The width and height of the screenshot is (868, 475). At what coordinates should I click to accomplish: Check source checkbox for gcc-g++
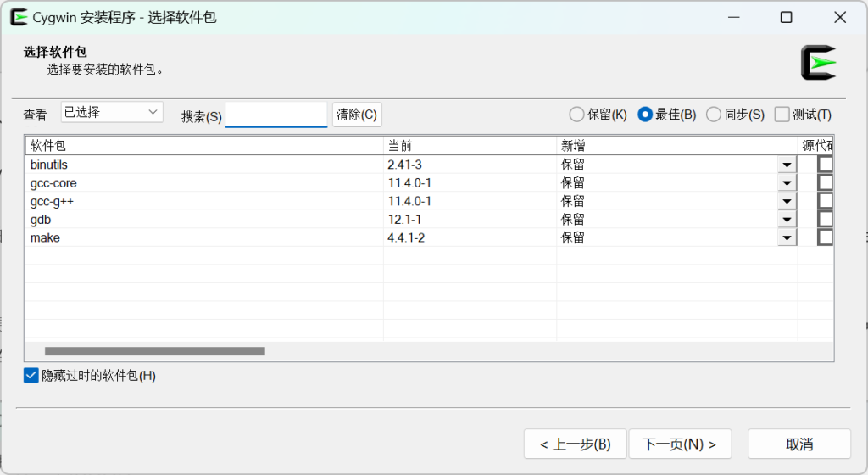coord(826,201)
